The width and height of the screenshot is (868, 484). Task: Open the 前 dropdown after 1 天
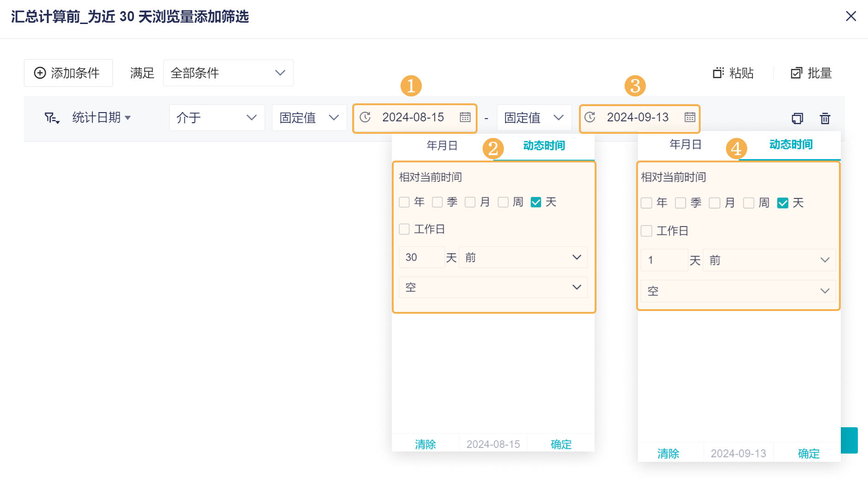click(769, 260)
